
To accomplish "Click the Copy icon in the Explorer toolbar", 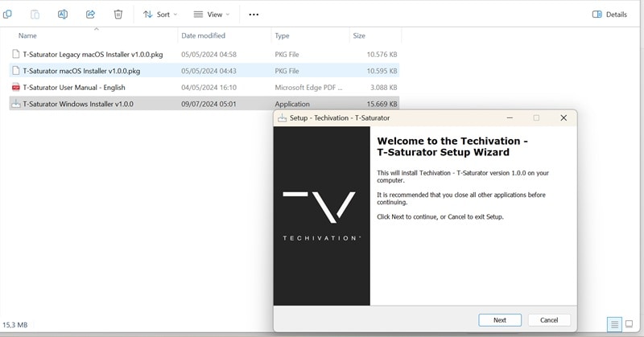I will pos(7,14).
